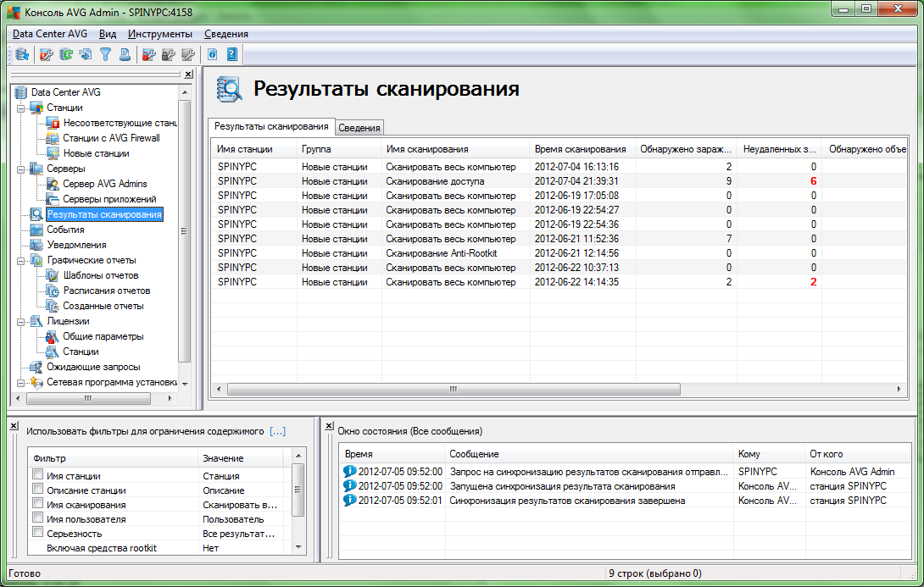
Task: Click the Уведомления tree icon
Action: pyautogui.click(x=36, y=246)
